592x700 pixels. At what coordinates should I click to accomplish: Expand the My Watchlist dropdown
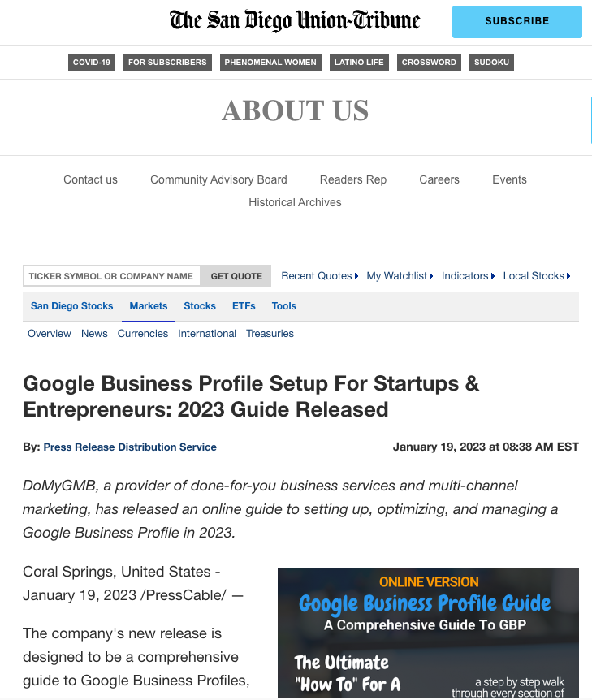coord(400,276)
